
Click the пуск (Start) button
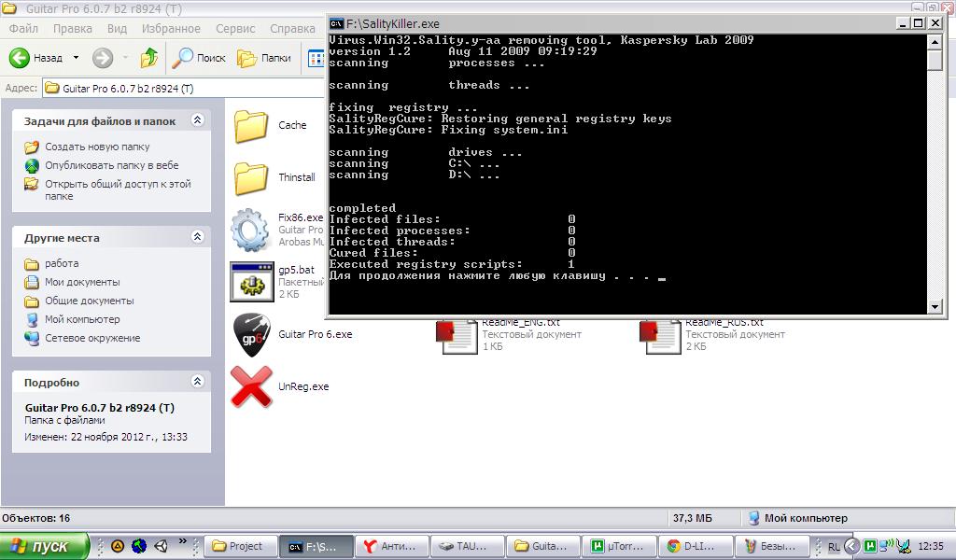click(x=44, y=546)
